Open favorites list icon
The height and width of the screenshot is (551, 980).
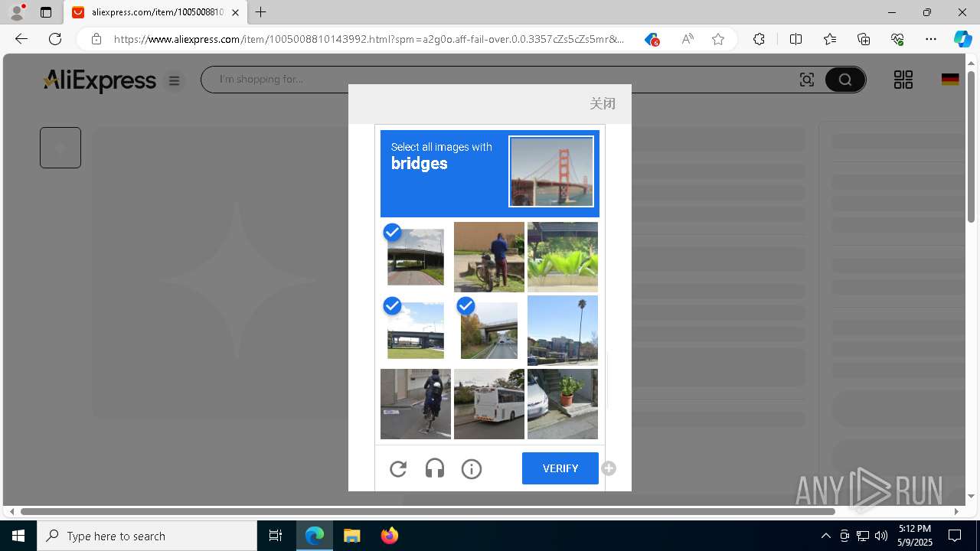830,39
